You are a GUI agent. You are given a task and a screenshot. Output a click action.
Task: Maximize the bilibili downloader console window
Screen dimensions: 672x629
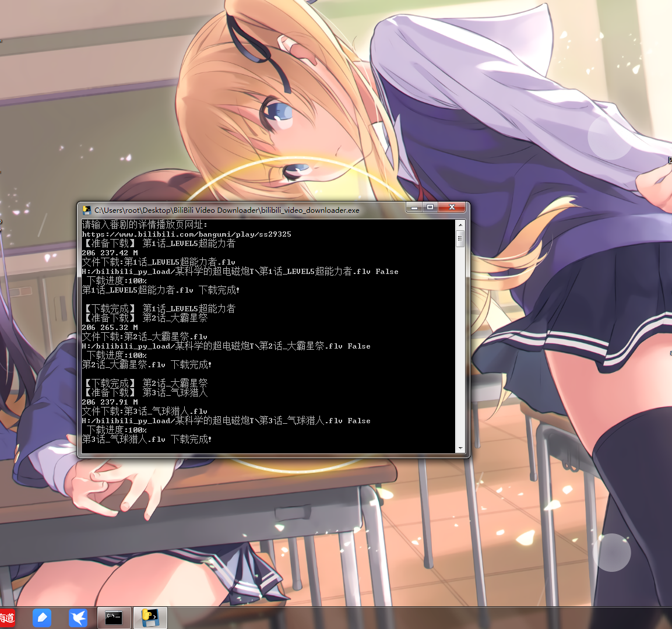430,208
